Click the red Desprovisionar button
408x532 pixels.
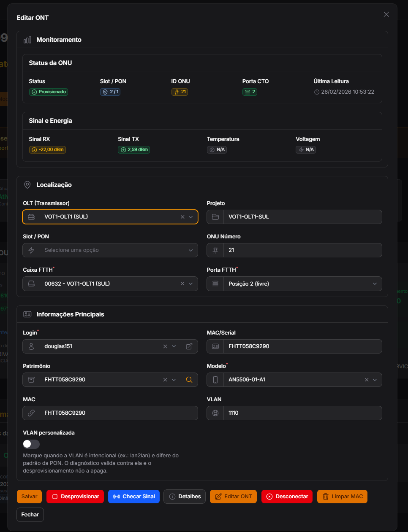tap(76, 497)
